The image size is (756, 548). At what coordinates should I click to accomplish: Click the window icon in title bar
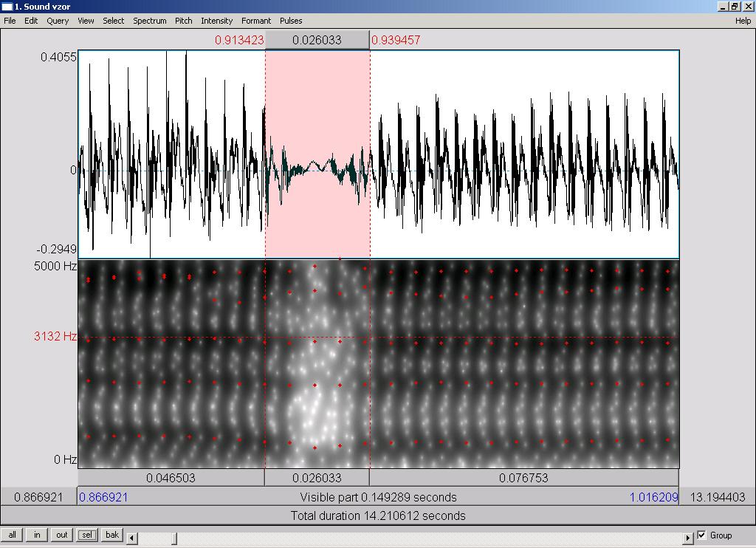coord(7,6)
